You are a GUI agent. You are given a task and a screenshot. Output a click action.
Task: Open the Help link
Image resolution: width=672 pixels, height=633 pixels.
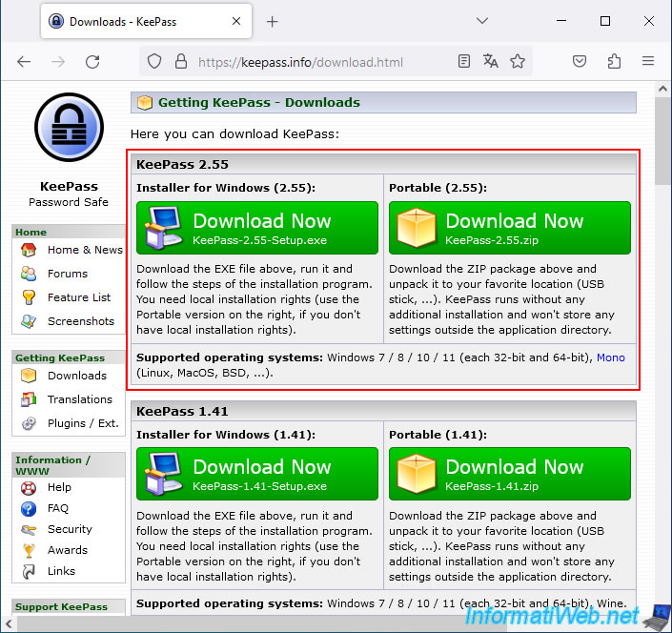tap(59, 487)
